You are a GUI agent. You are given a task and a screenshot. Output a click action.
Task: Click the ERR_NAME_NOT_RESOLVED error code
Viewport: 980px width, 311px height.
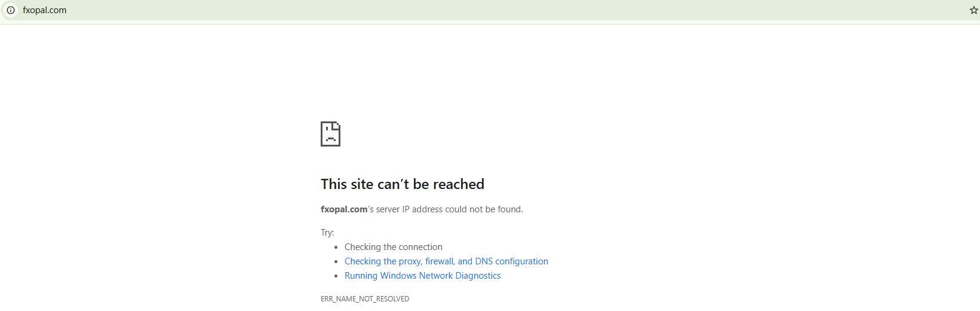click(x=364, y=299)
